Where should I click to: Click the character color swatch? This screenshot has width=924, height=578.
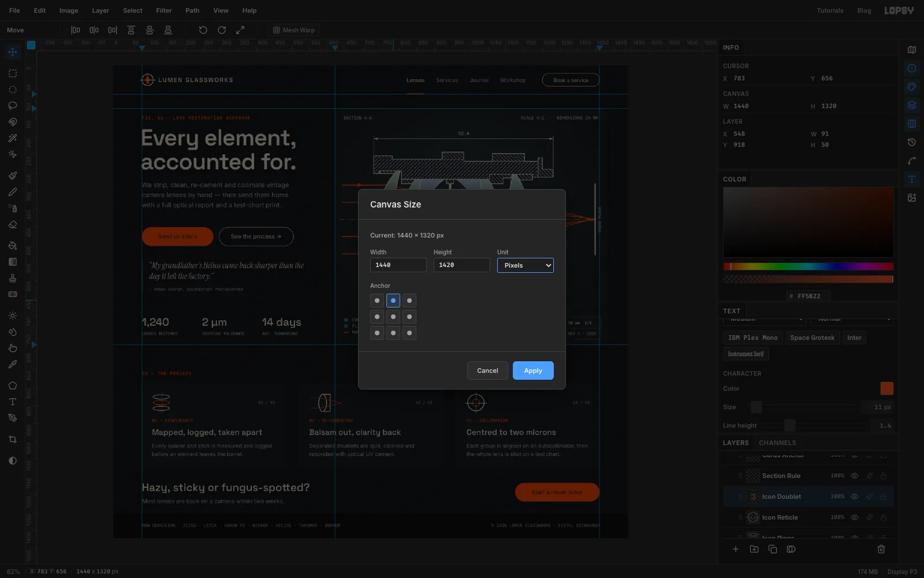pyautogui.click(x=886, y=388)
